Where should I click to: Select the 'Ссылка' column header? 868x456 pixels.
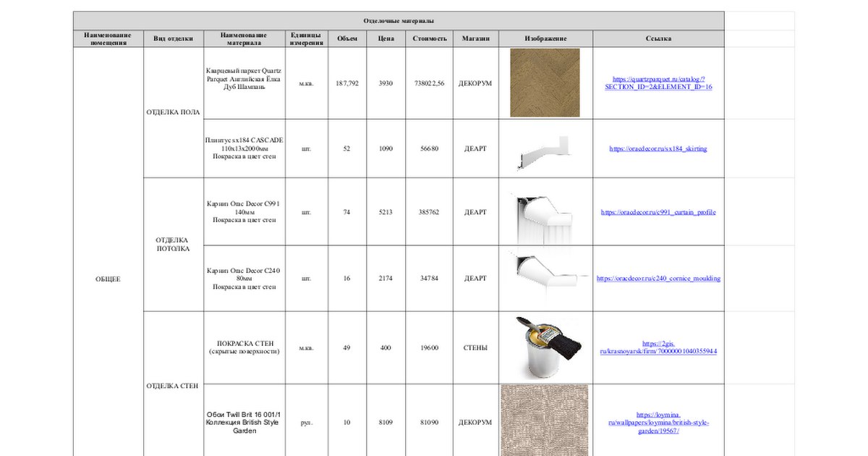click(658, 38)
